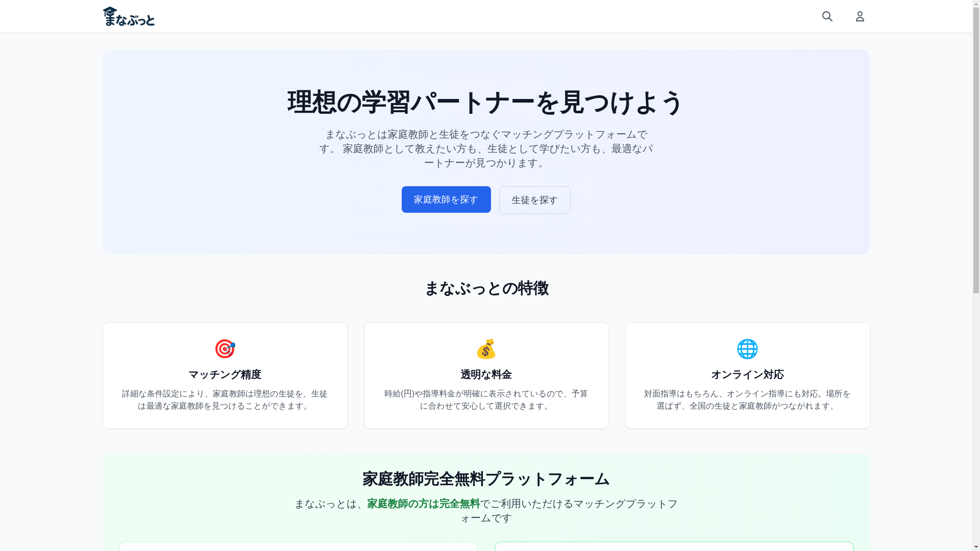
Task: Click the money bag icon for 透明な料金
Action: tap(486, 349)
